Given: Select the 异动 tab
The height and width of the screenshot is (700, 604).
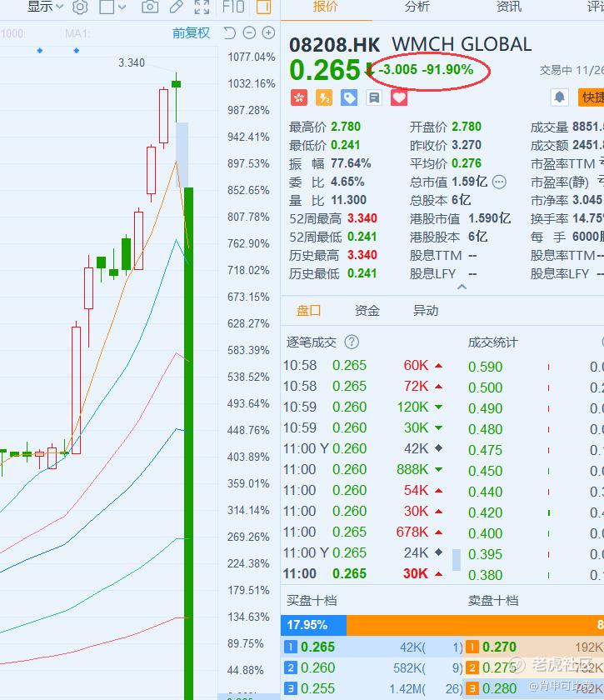Looking at the screenshot, I should [x=426, y=310].
